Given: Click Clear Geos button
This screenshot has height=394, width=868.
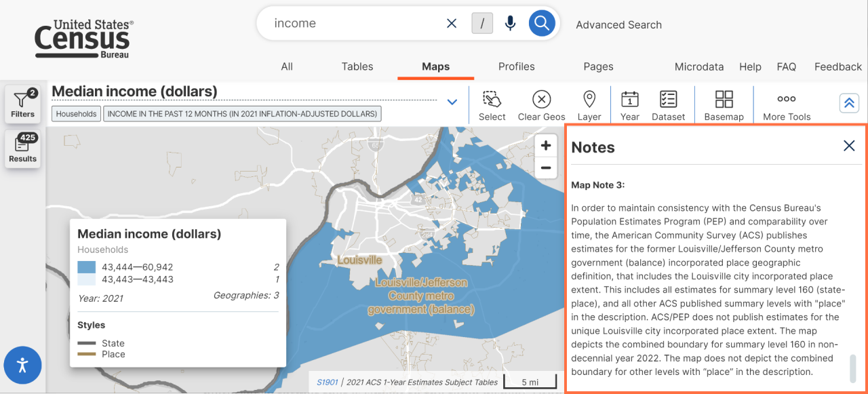Looking at the screenshot, I should tap(541, 106).
